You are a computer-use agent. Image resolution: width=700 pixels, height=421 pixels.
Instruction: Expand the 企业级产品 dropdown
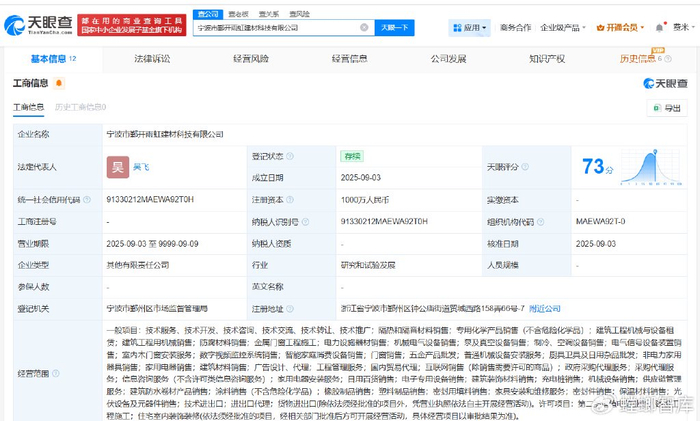(562, 28)
